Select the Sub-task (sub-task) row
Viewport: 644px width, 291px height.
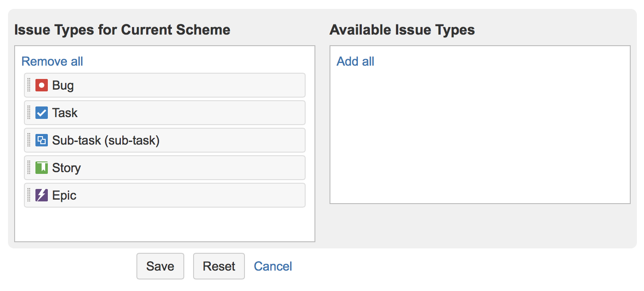165,140
